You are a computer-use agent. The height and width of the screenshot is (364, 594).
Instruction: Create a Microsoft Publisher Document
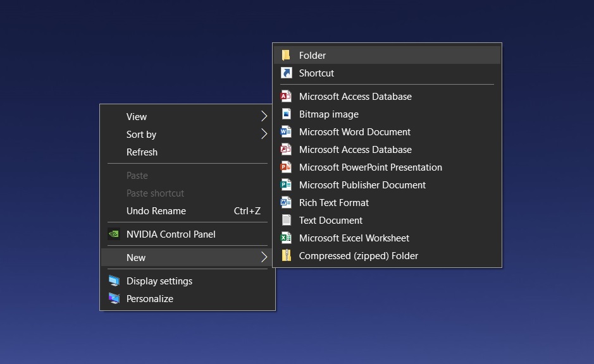(387, 185)
